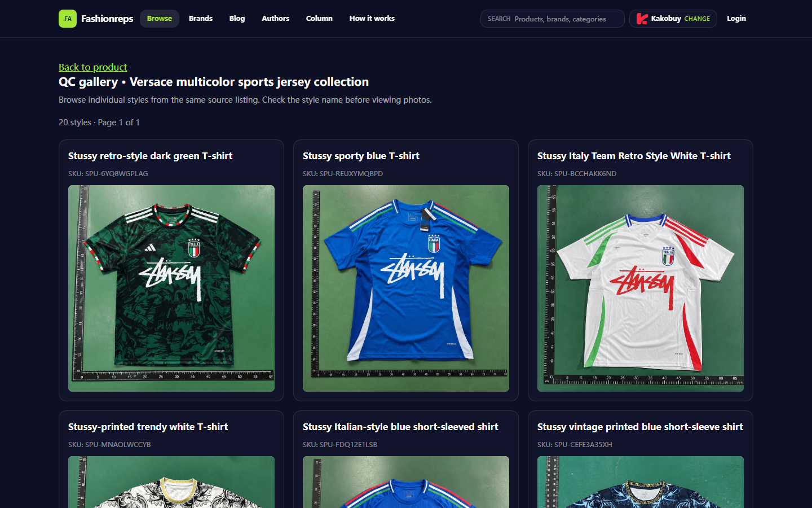
Task: Follow the Back to product link
Action: point(93,67)
